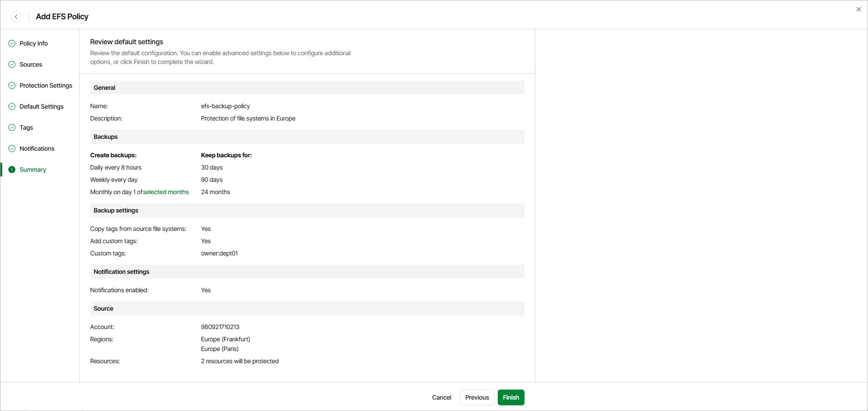This screenshot has height=411, width=868.
Task: Switch to Protection Settings step
Action: [46, 85]
